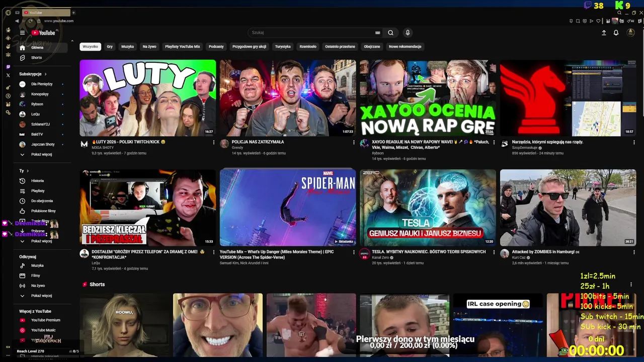Open Do obejrzenia playlist
Viewport: 644px width, 362px height.
(x=42, y=201)
